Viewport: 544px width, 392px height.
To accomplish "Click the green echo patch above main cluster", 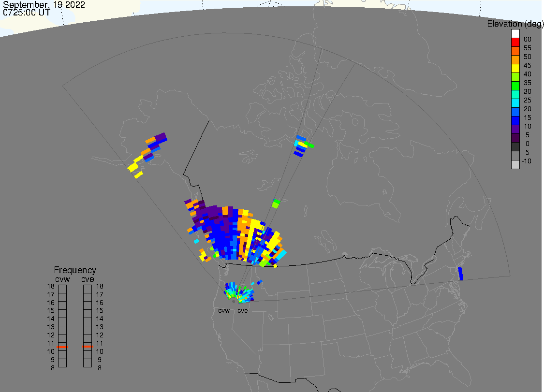I will click(276, 203).
